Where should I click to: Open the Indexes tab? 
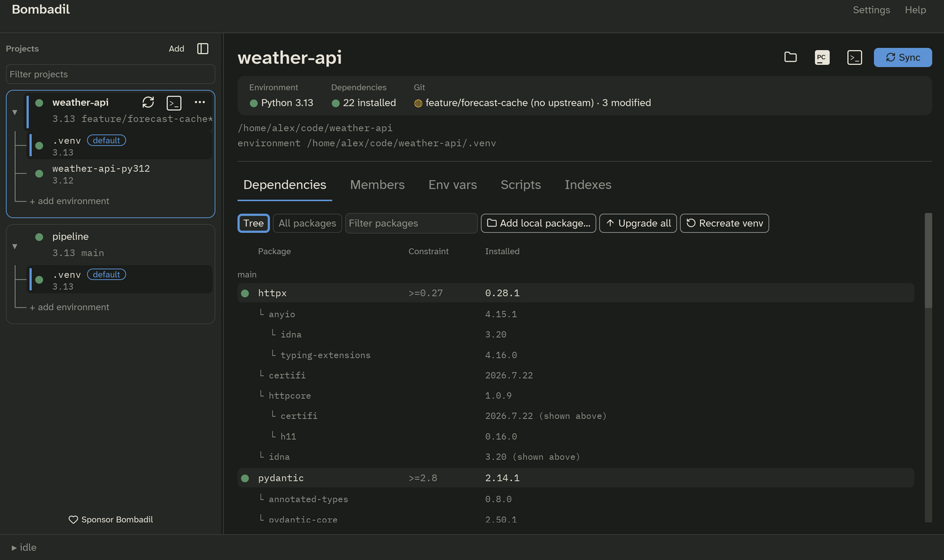[x=588, y=185]
